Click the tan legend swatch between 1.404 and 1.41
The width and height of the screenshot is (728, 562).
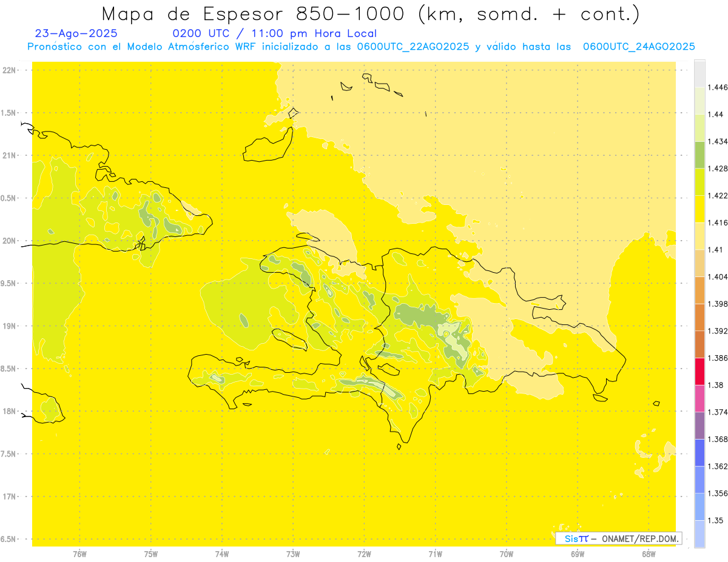[x=699, y=263]
